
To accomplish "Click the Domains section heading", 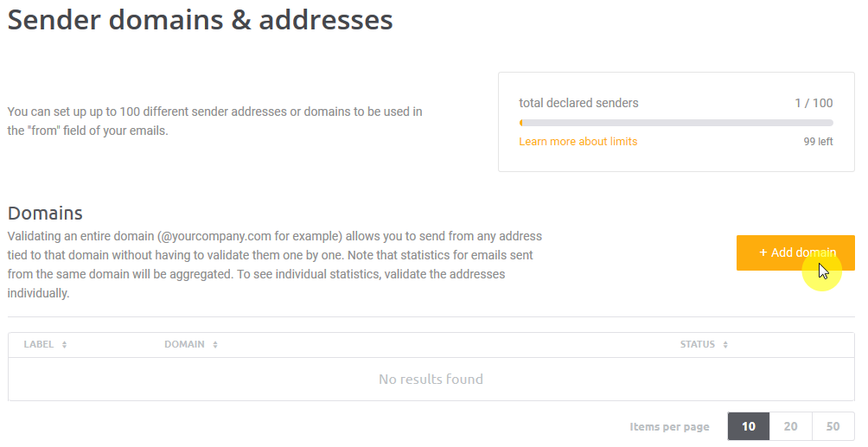I will pos(45,213).
